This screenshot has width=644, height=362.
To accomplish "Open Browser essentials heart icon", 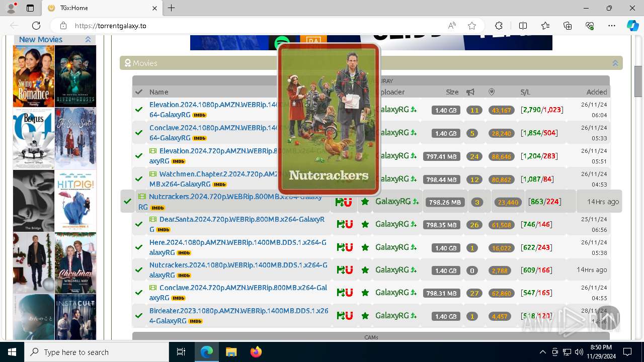I will point(590,26).
